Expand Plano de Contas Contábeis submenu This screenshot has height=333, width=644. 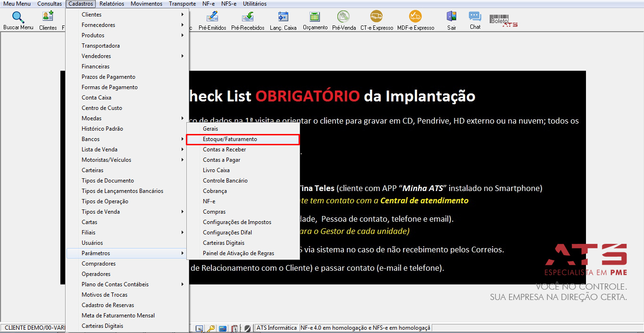pos(127,284)
